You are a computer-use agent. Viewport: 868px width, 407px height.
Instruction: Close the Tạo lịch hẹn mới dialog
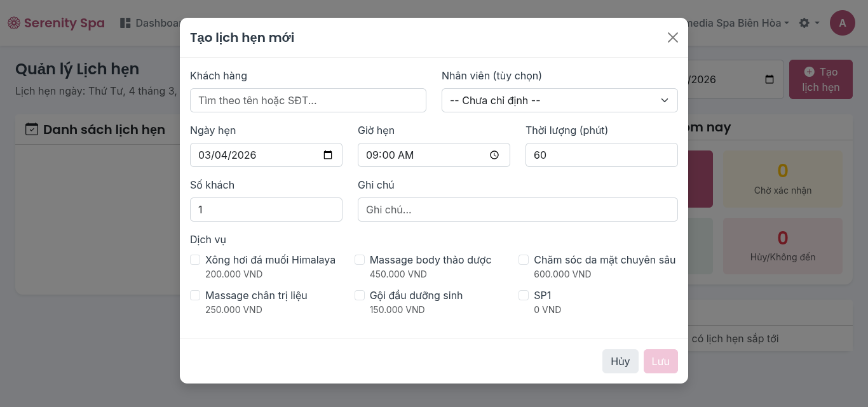tap(673, 37)
